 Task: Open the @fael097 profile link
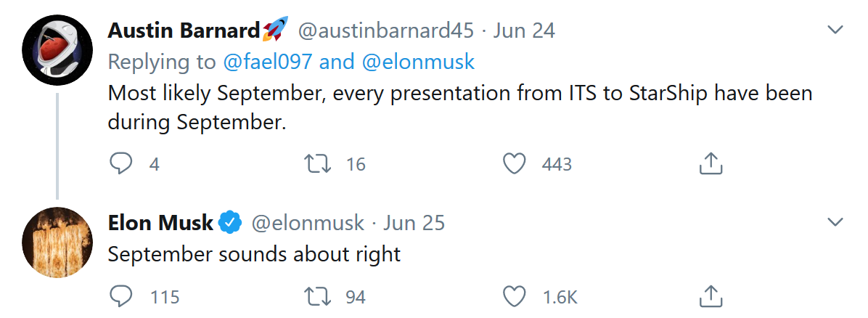point(268,62)
